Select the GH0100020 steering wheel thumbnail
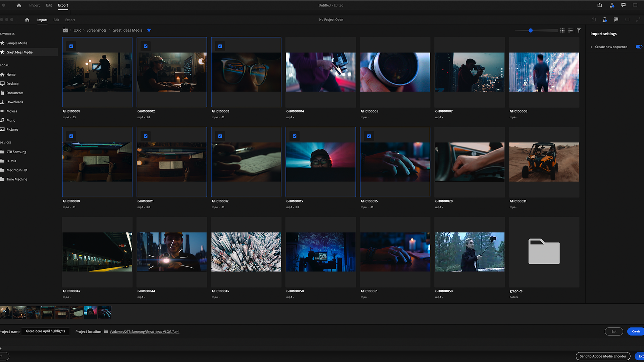 click(470, 162)
